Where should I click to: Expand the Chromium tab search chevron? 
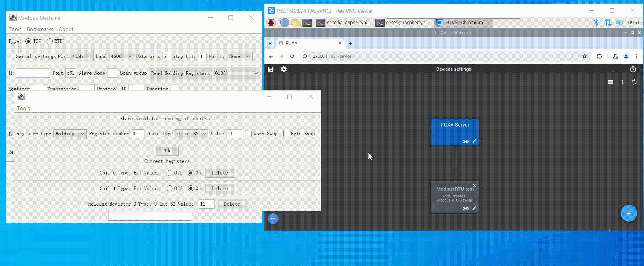point(270,43)
